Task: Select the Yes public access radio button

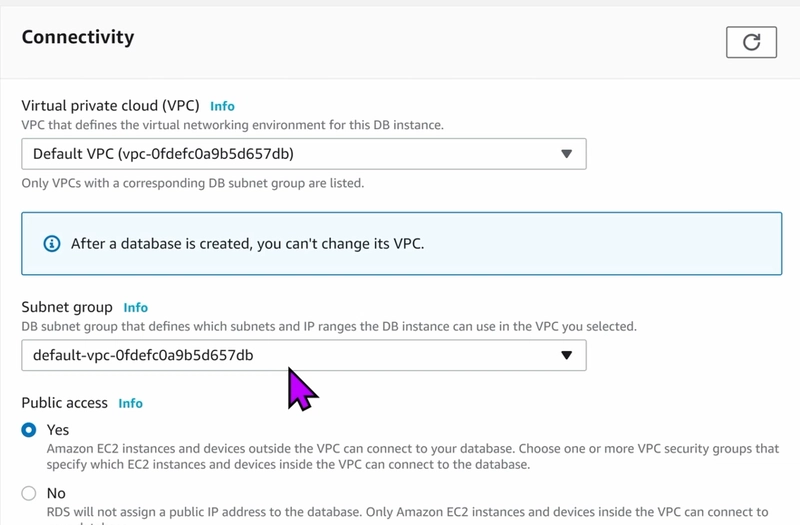Action: click(29, 430)
